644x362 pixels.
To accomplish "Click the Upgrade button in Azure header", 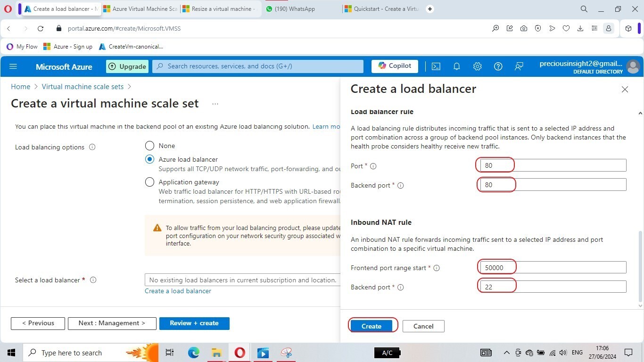I will pyautogui.click(x=127, y=66).
